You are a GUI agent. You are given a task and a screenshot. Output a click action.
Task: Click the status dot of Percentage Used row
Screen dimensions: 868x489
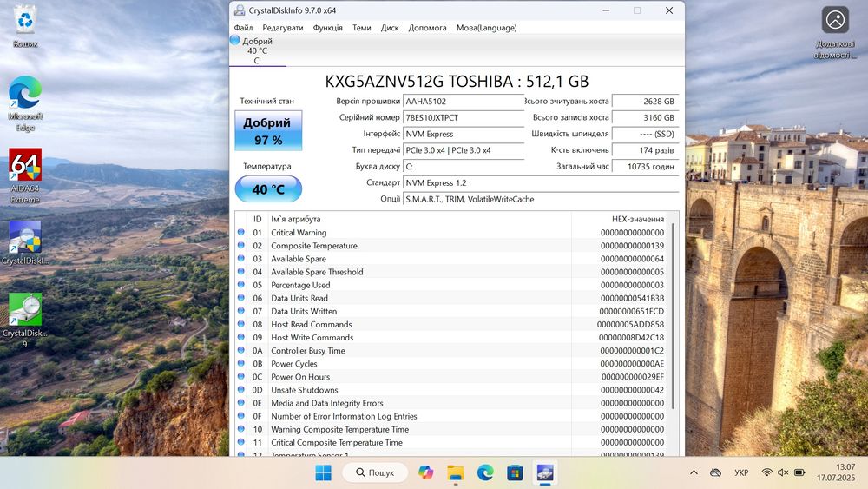pyautogui.click(x=241, y=285)
